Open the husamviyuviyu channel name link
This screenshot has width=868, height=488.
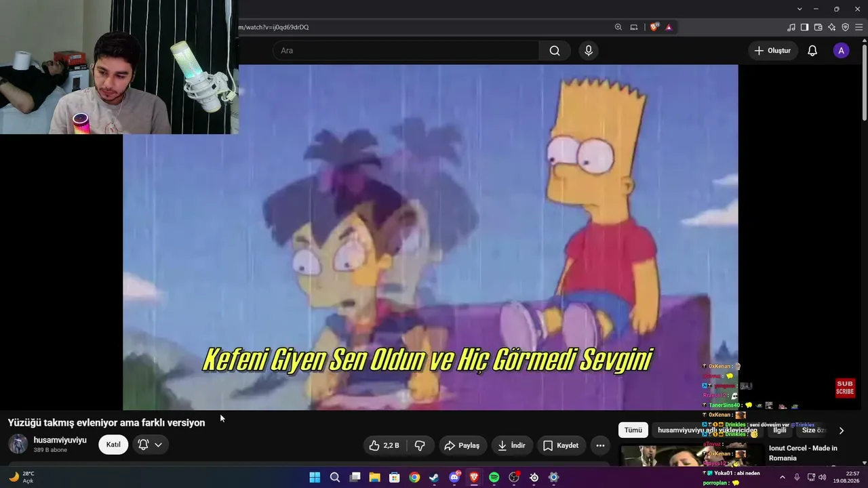click(60, 440)
